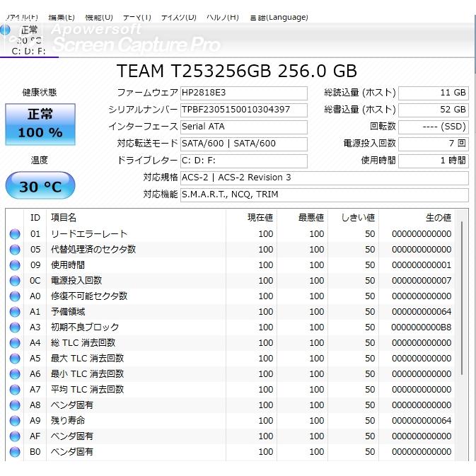
Task: Select the C: D: F: drive tab
Action: [x=28, y=40]
